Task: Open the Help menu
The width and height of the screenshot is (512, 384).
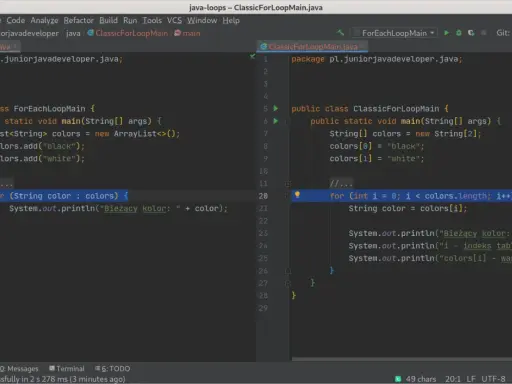Action: coord(231,20)
